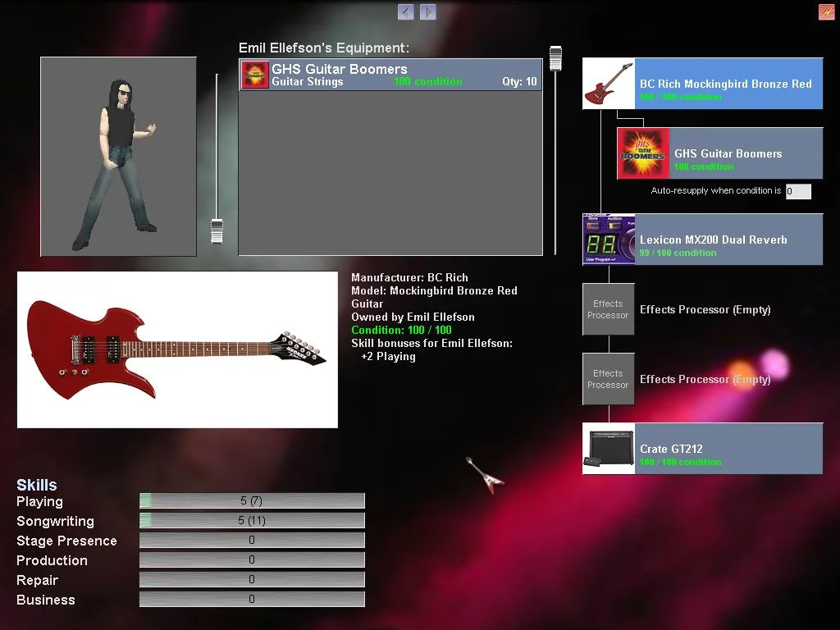Viewport: 840px width, 630px height.
Task: Click the auto-resupply condition input field
Action: [x=797, y=191]
